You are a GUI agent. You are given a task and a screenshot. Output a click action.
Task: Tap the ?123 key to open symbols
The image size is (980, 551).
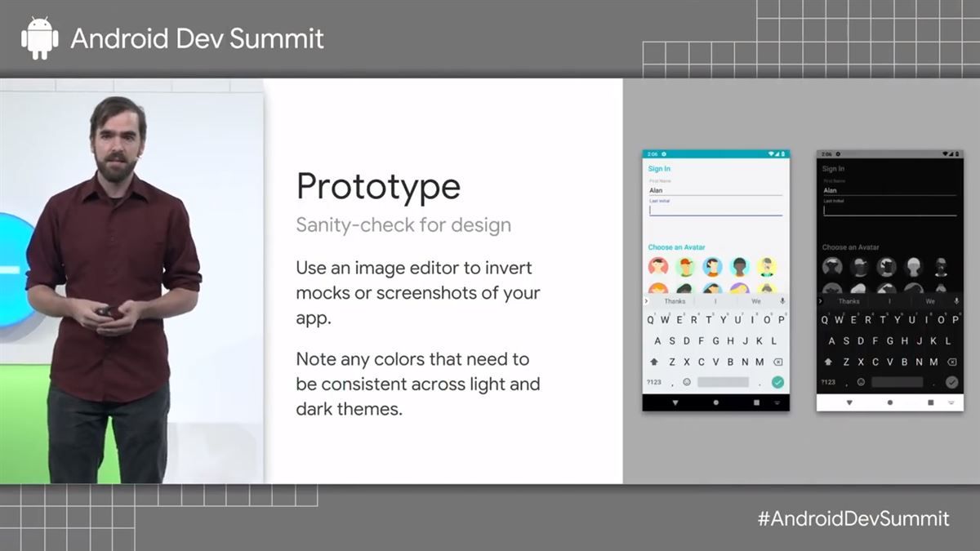tap(655, 380)
